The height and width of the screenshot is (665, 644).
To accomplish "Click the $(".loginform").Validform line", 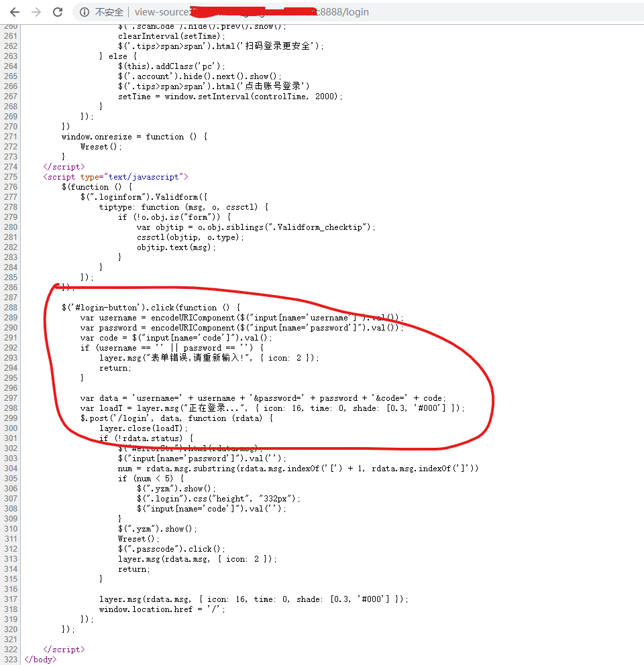I will 144,197.
